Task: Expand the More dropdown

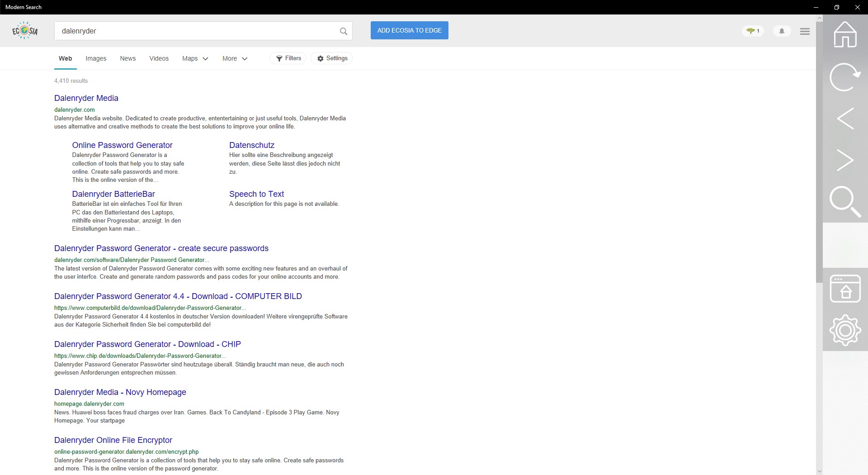Action: click(235, 58)
